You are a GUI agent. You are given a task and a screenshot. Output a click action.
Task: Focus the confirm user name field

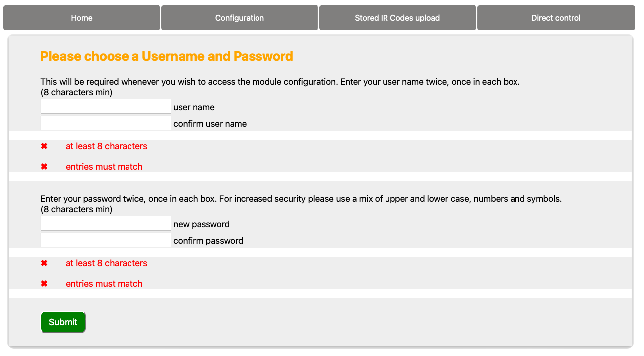pos(106,123)
